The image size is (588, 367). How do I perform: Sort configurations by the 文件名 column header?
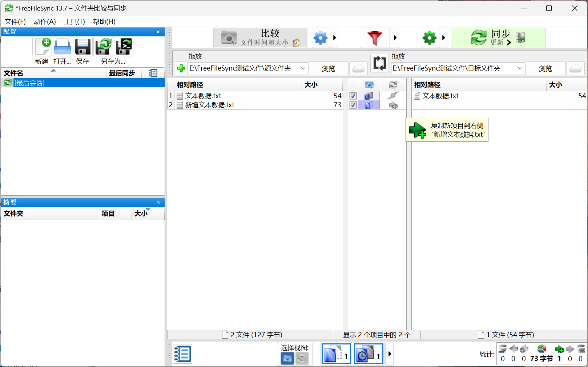click(x=54, y=73)
